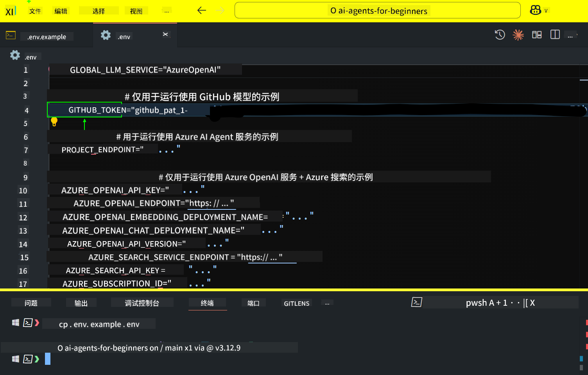Open the 选择 menu

99,11
